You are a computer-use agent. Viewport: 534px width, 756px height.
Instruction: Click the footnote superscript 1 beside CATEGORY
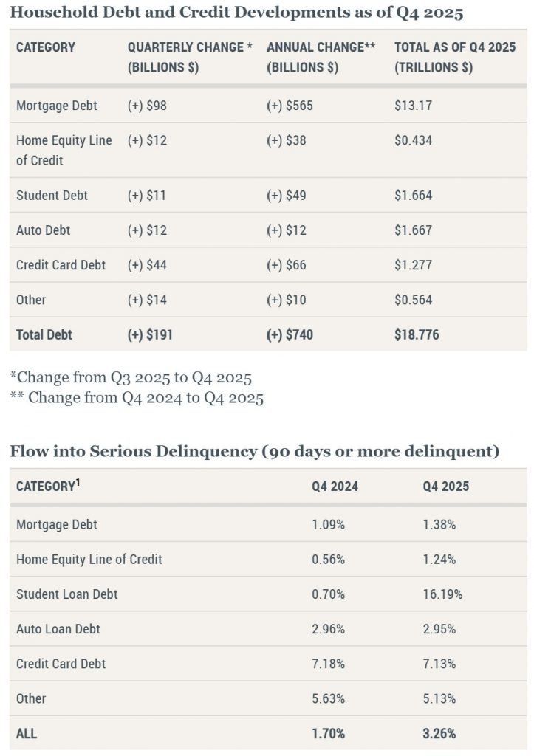(x=78, y=484)
